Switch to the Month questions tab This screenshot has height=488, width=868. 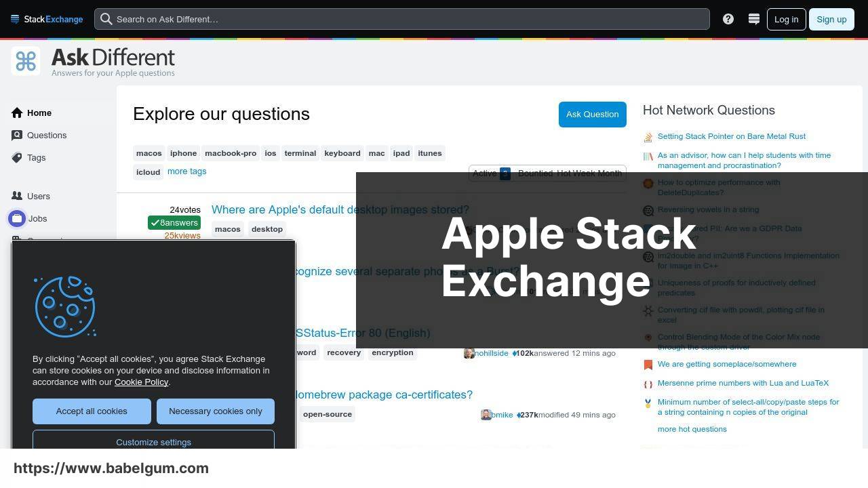pyautogui.click(x=609, y=174)
